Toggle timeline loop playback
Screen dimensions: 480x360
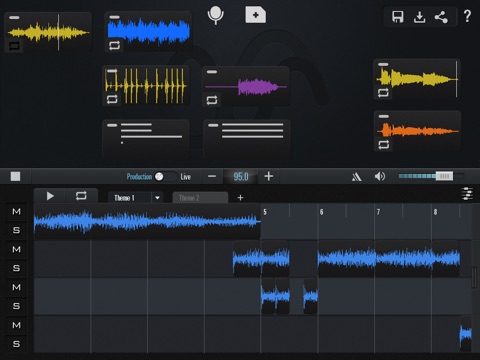[x=81, y=196]
